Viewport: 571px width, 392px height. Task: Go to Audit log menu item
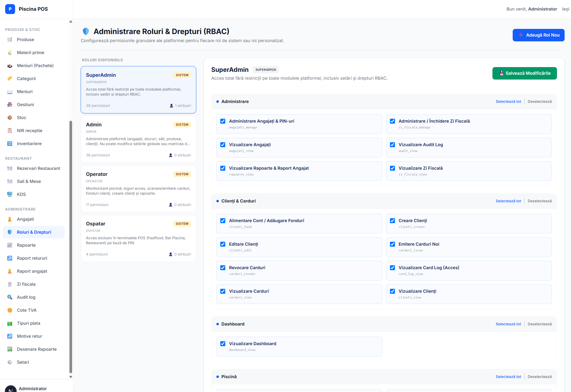[34, 297]
